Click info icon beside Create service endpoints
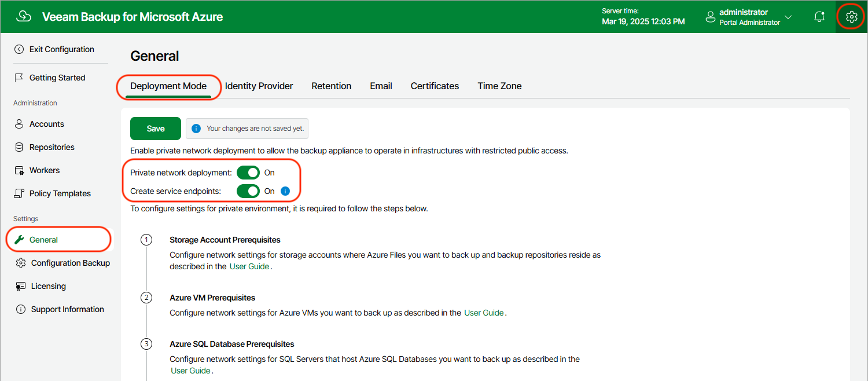This screenshot has height=381, width=868. coord(285,191)
